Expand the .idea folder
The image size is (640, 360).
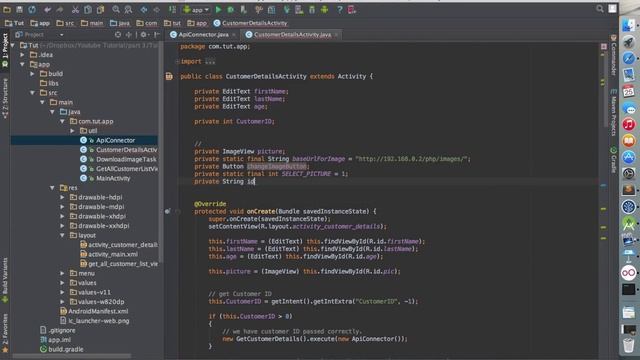tap(23, 55)
